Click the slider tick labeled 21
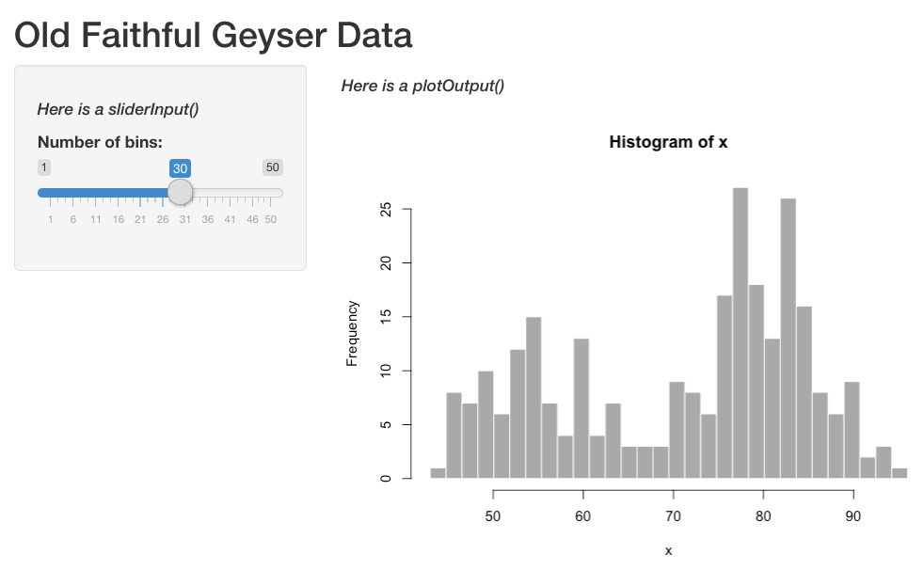924x570 pixels. coord(140,219)
